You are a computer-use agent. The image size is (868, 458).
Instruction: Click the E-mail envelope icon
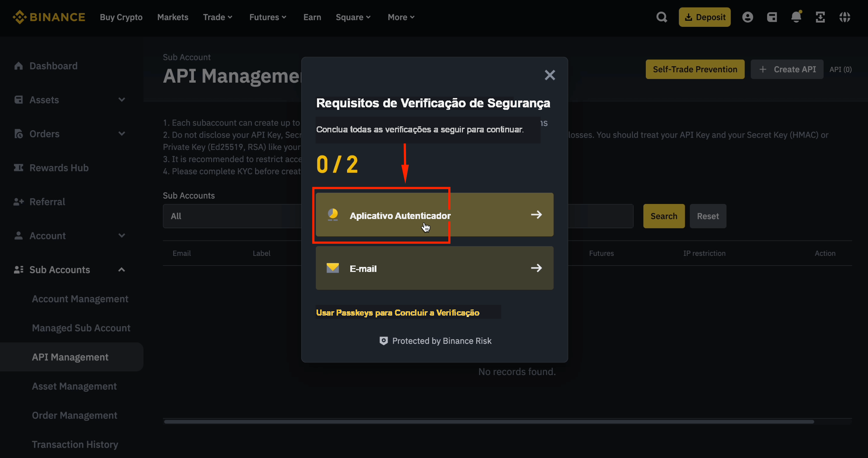pos(333,268)
